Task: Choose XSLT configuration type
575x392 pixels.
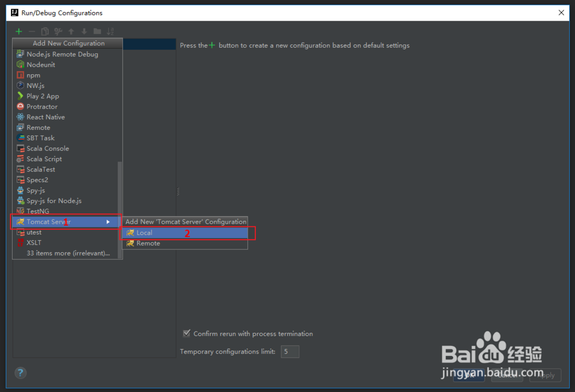Action: pos(66,243)
